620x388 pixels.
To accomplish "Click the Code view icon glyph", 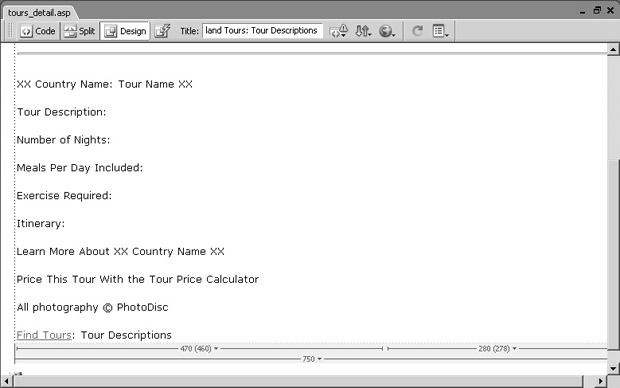I will coord(26,31).
